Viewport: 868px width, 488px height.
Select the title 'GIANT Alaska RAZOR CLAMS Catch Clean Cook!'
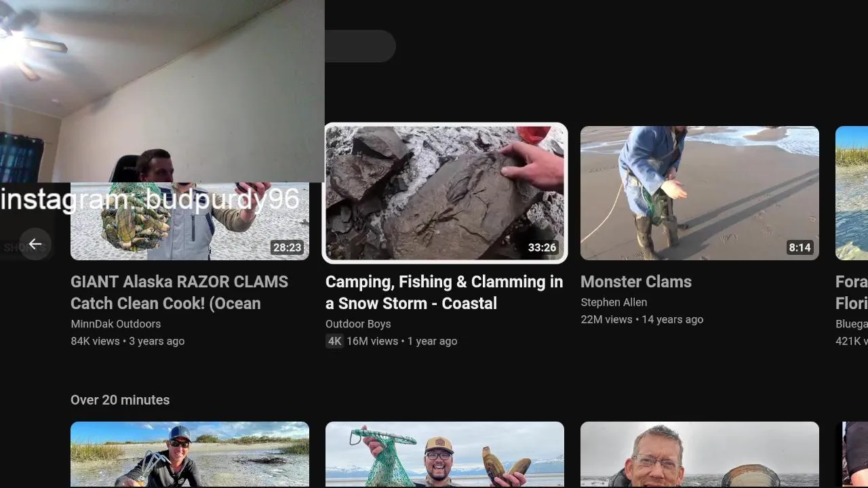click(180, 292)
